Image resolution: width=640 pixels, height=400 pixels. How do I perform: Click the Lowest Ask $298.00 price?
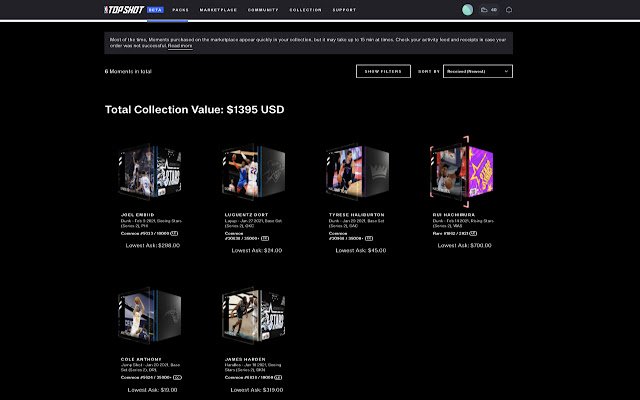point(153,245)
